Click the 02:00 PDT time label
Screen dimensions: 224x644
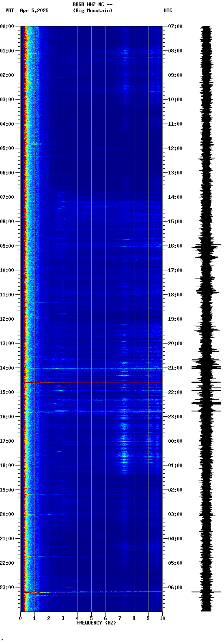[7, 75]
